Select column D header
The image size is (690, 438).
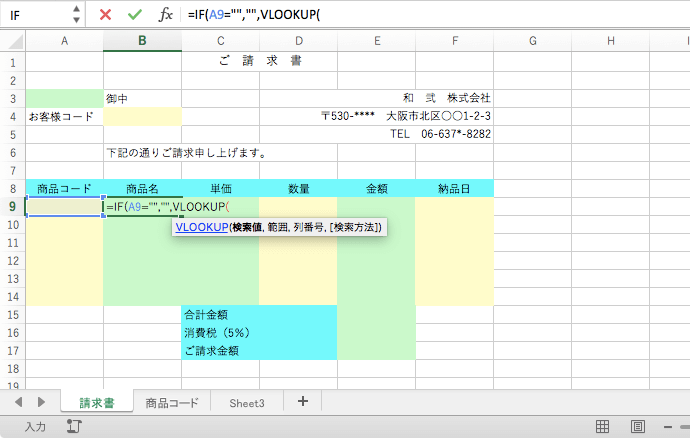tap(299, 41)
